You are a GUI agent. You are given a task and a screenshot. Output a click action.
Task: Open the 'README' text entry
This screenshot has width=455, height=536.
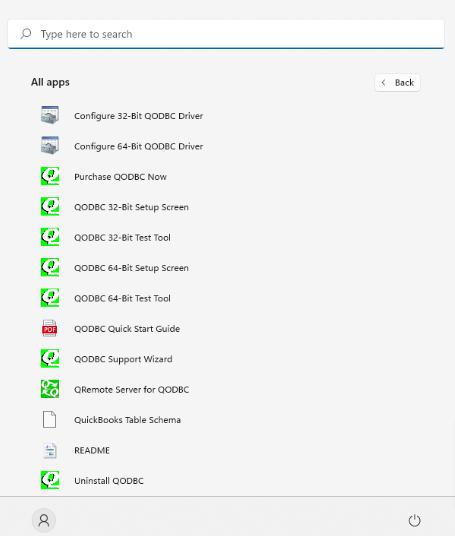[x=92, y=451]
